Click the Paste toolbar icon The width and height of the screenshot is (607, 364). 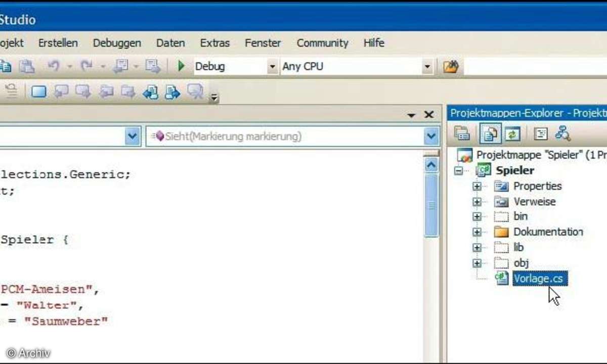pos(26,66)
